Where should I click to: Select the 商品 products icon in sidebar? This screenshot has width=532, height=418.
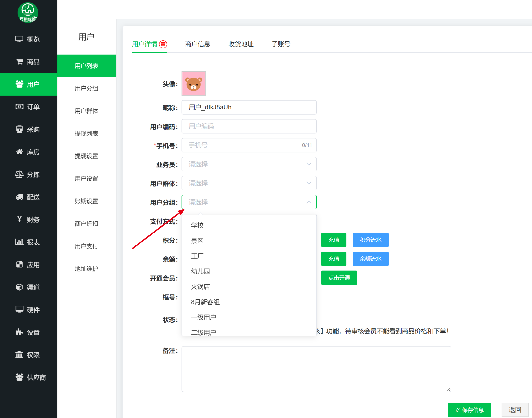29,62
